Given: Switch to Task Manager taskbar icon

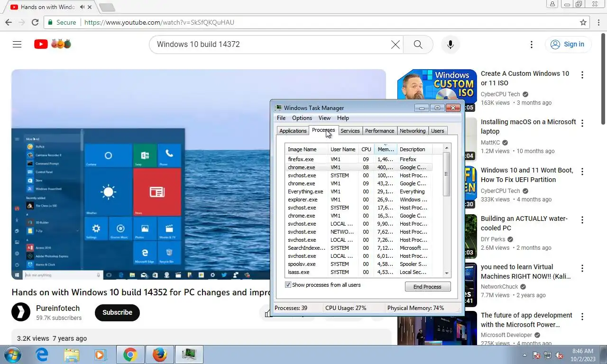Looking at the screenshot, I should point(189,355).
